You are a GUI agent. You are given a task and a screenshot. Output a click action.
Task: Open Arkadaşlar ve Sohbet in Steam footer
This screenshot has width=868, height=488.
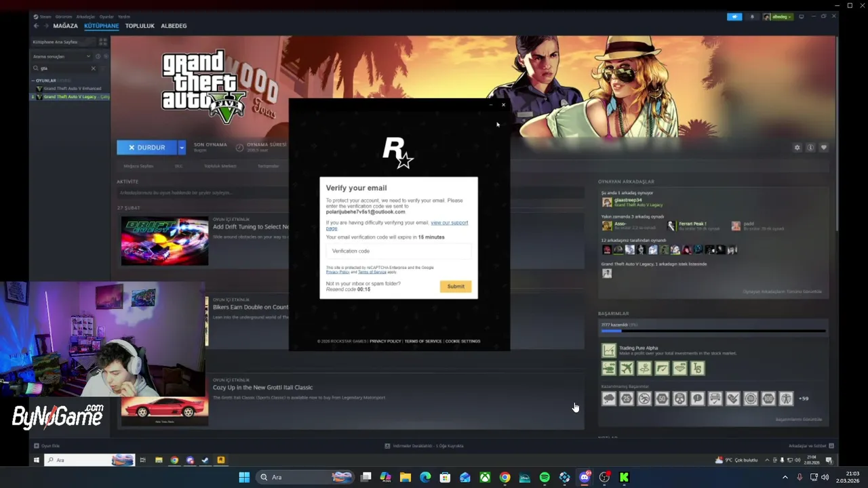pyautogui.click(x=811, y=446)
